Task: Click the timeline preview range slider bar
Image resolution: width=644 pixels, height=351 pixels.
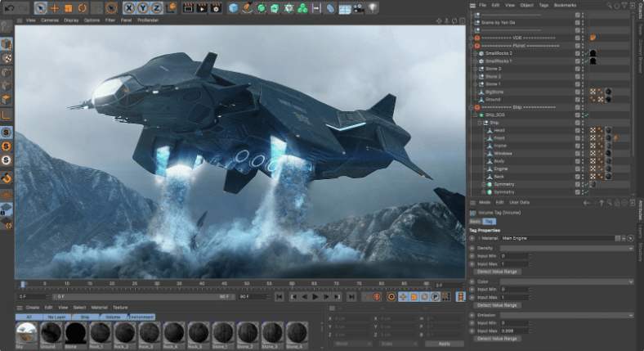Action: (142, 297)
